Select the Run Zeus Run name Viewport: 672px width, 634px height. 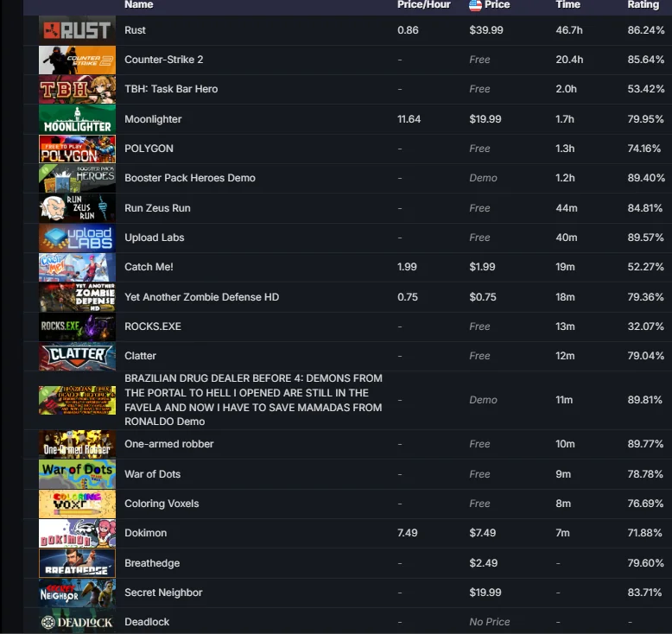157,208
